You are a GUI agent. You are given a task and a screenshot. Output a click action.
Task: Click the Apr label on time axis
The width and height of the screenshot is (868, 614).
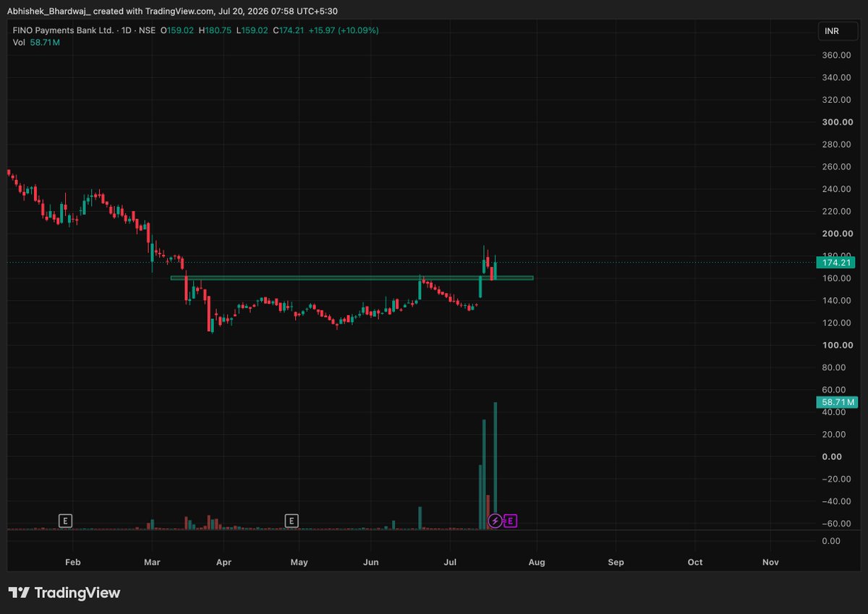(x=224, y=562)
